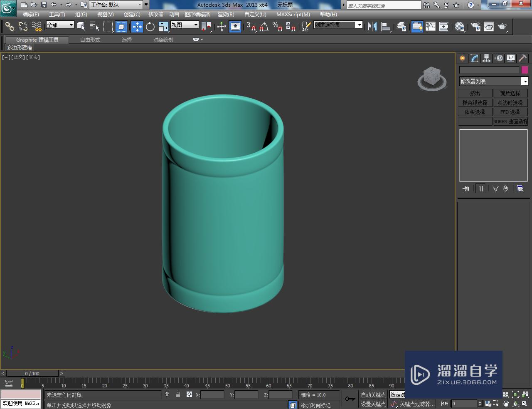Open the Curve Editor icon
The height and width of the screenshot is (409, 532).
[431, 26]
